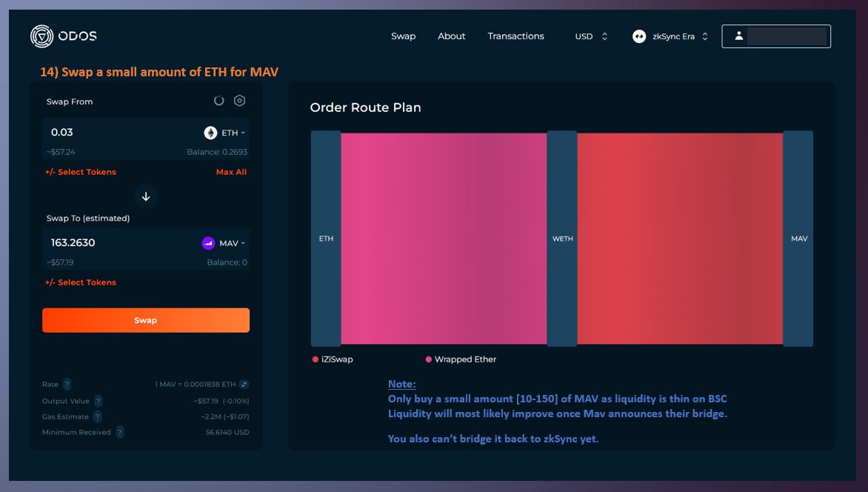
Task: Click Max All link
Action: pyautogui.click(x=231, y=172)
